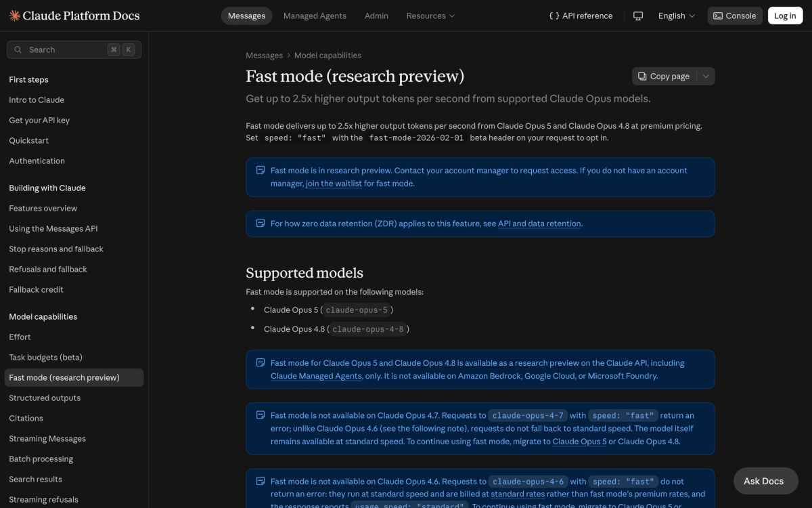The width and height of the screenshot is (812, 508).
Task: Open Features overview in sidebar
Action: (43, 208)
